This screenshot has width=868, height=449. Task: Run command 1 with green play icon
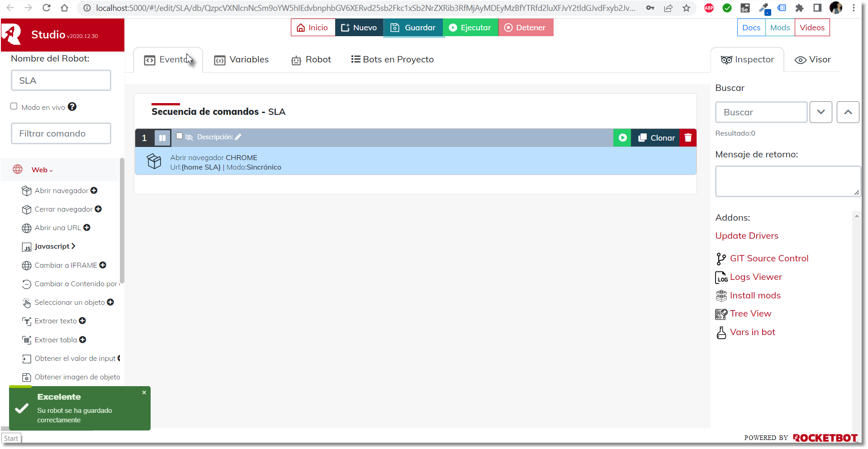622,138
